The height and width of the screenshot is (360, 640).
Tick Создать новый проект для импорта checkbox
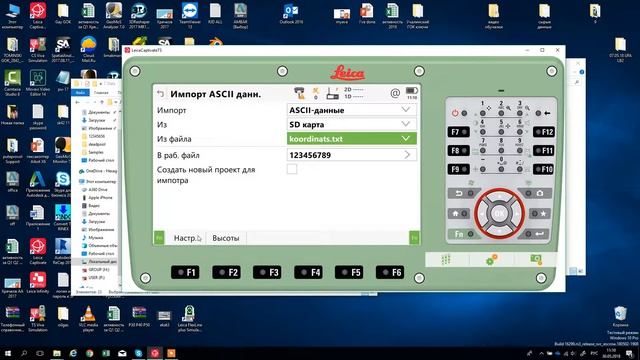[292, 169]
